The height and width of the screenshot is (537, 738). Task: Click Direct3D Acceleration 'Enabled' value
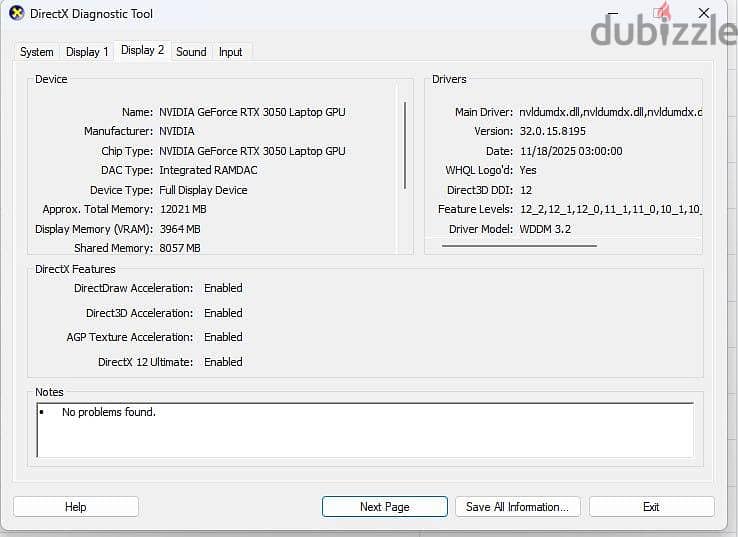coord(223,313)
